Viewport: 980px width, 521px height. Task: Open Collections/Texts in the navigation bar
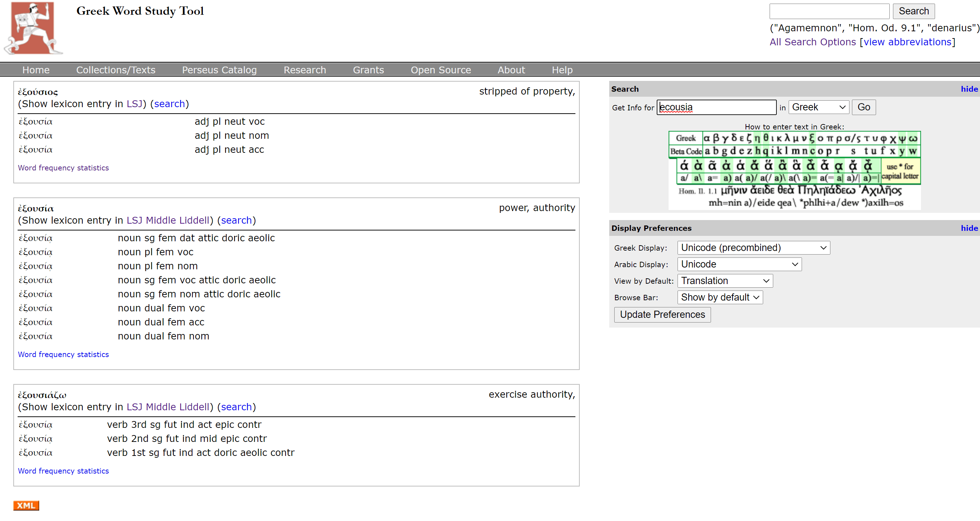[x=116, y=70]
